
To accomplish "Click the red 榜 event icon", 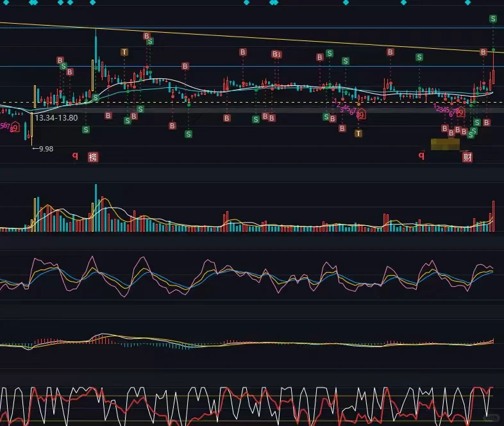I will coord(93,157).
